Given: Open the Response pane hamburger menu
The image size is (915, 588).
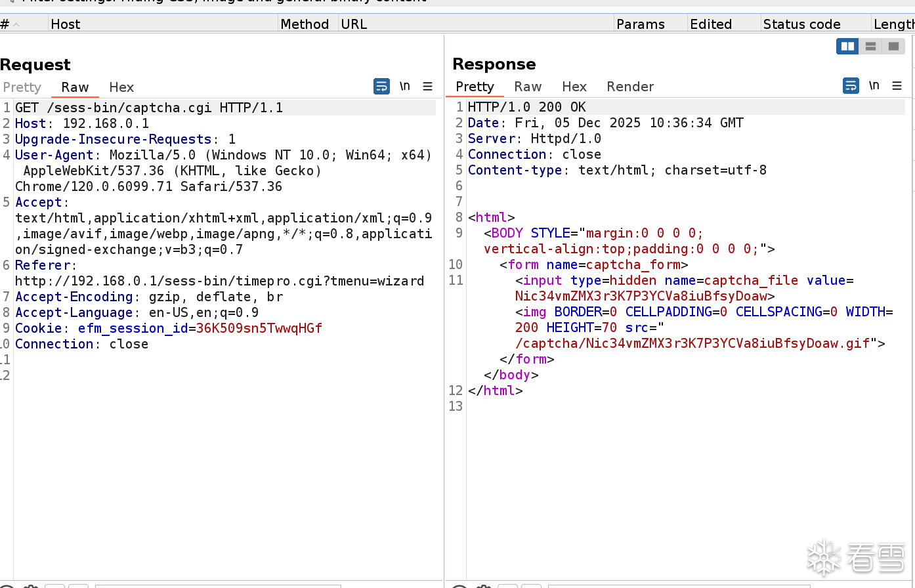Looking at the screenshot, I should point(897,86).
